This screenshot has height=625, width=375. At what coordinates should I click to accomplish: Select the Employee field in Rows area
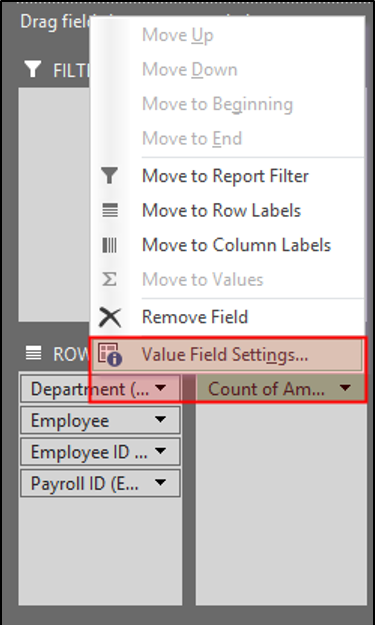(x=100, y=420)
